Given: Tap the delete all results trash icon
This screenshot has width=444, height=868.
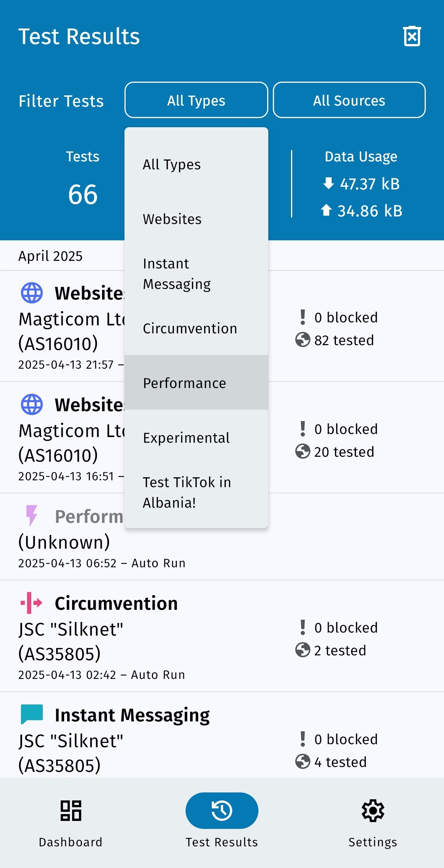Looking at the screenshot, I should [412, 36].
